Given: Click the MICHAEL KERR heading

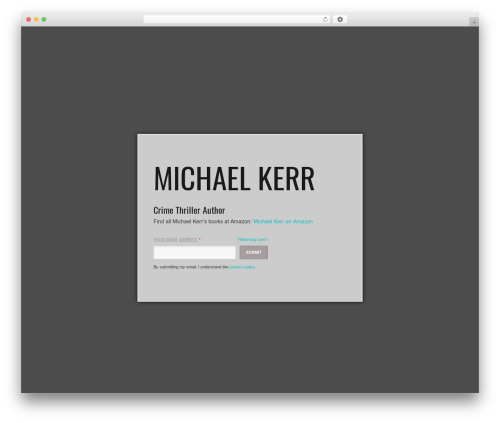Looking at the screenshot, I should 234,179.
